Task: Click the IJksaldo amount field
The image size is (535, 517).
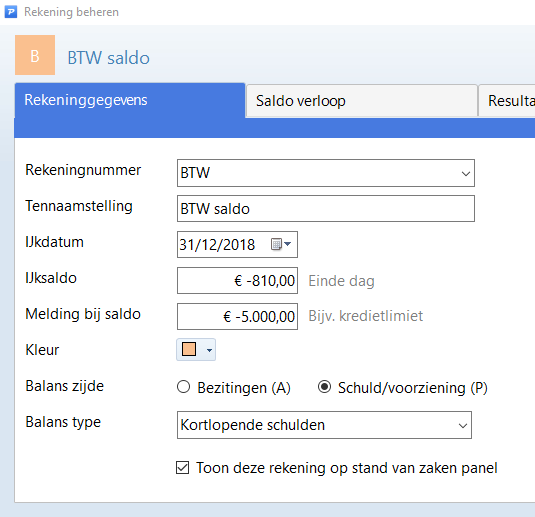Action: (237, 281)
